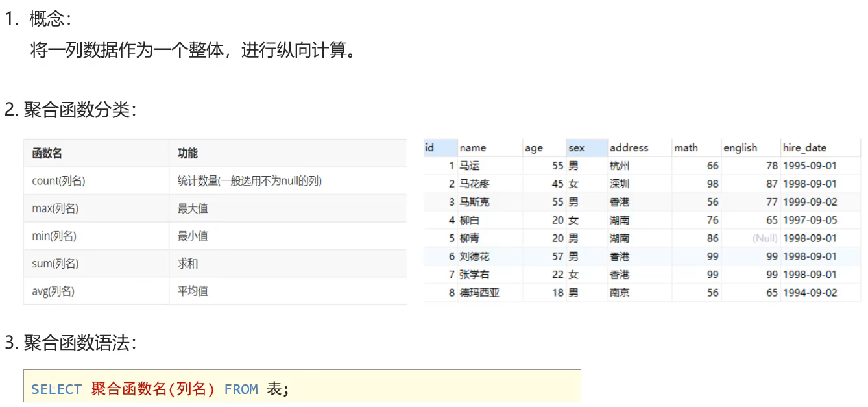Click the heading 聚合函数语法
The width and height of the screenshot is (868, 407).
pyautogui.click(x=80, y=343)
